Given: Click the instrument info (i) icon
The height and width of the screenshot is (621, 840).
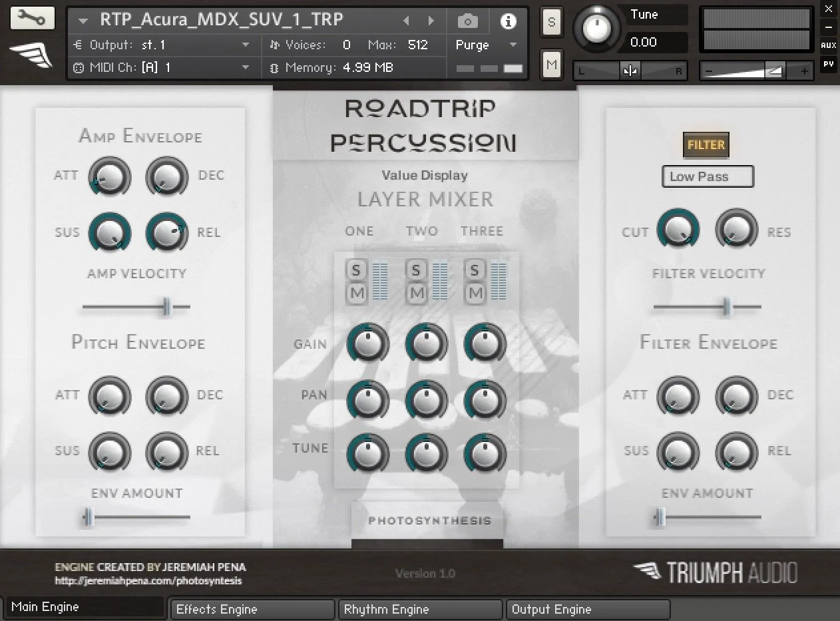Looking at the screenshot, I should 509,21.
